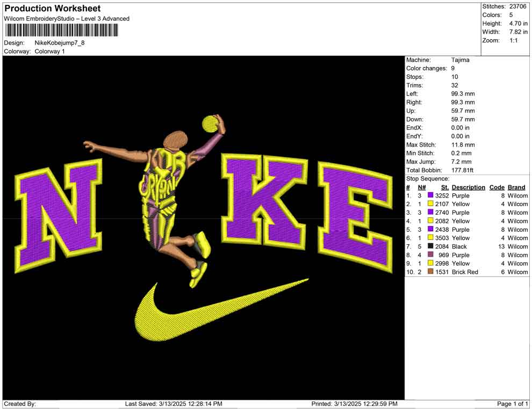
Task: Click the N# column header
Action: click(x=421, y=187)
